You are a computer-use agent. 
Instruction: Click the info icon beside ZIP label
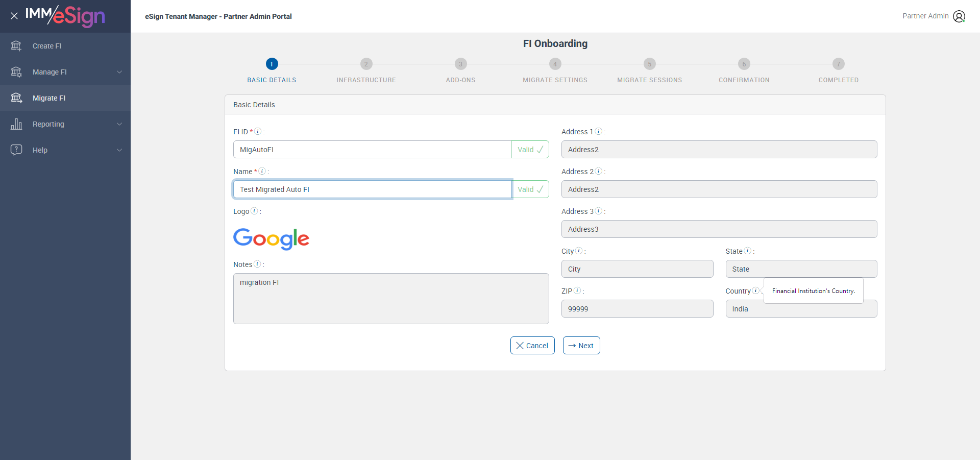pos(577,290)
